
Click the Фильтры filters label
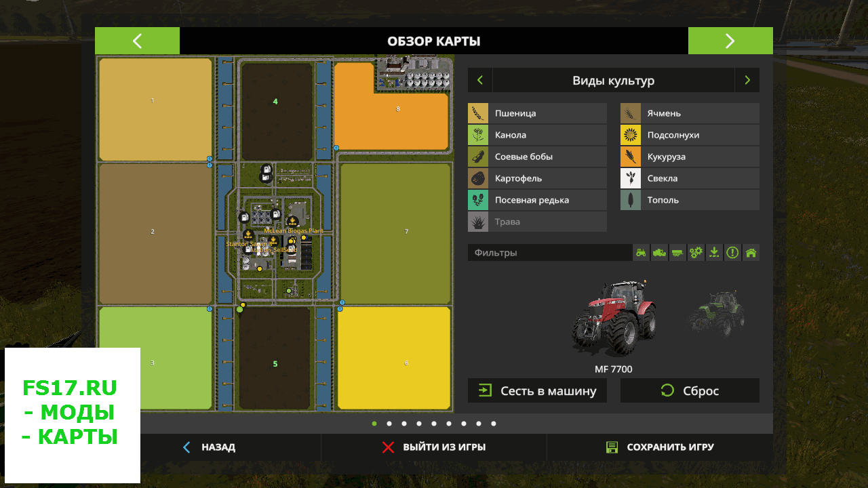pyautogui.click(x=496, y=253)
